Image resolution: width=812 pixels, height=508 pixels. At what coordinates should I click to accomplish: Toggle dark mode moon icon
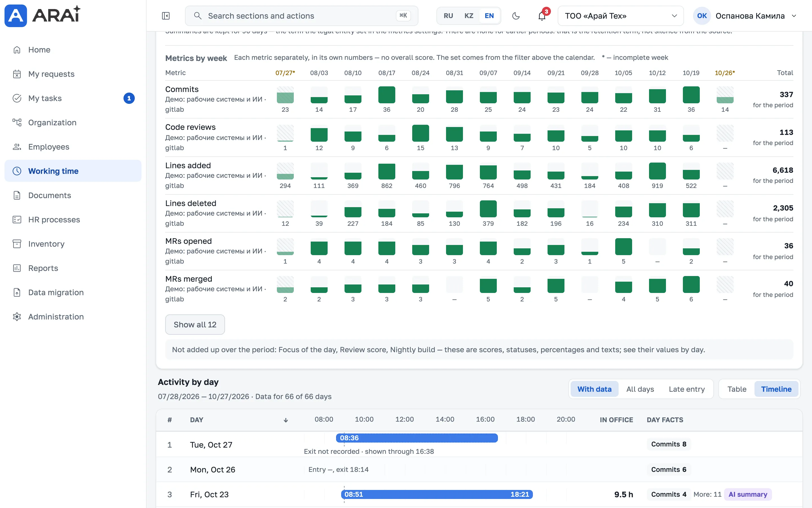click(516, 16)
